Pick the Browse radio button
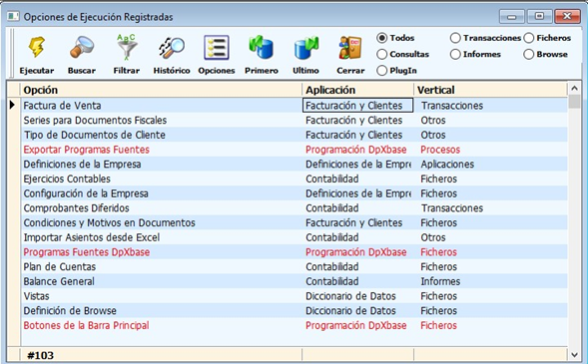 coord(529,54)
